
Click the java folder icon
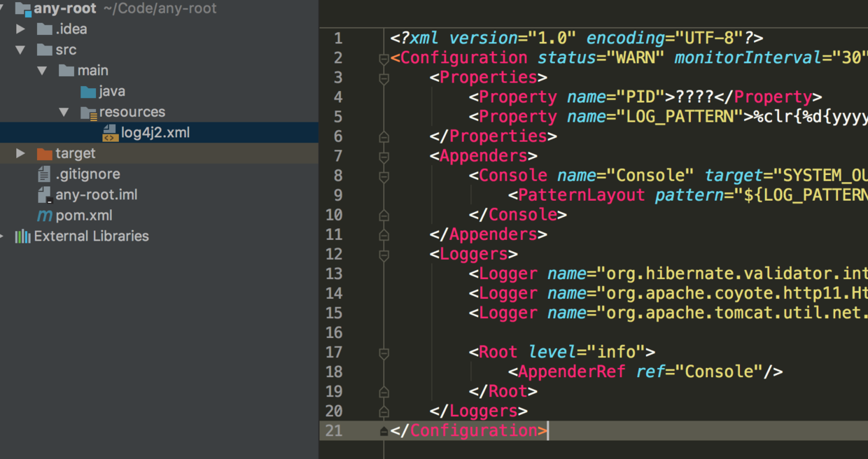click(87, 91)
